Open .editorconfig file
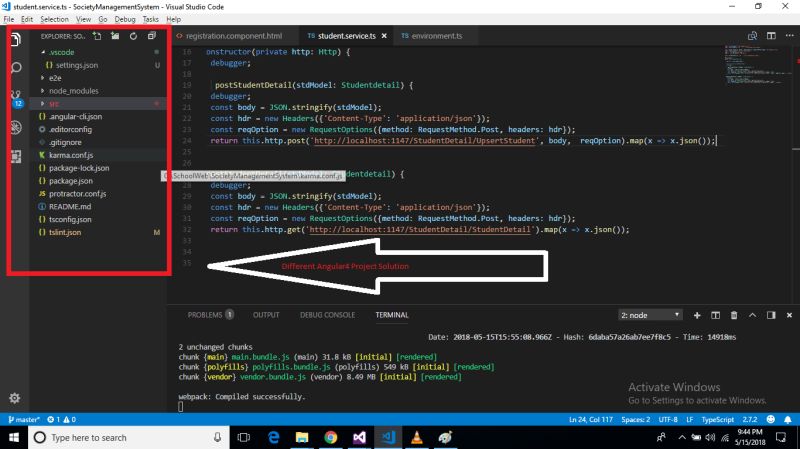 point(70,130)
